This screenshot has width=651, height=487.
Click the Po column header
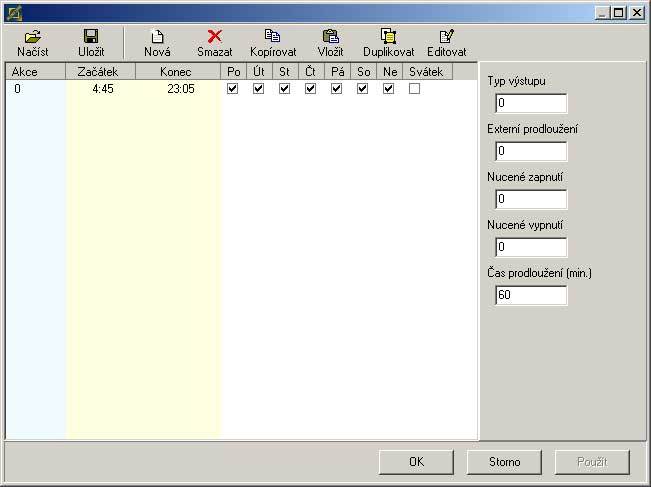[234, 71]
